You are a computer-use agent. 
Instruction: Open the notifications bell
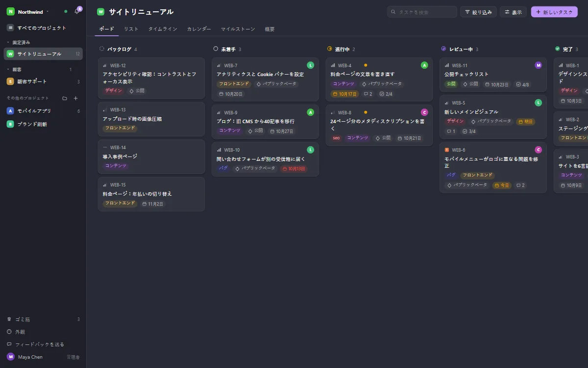click(76, 12)
